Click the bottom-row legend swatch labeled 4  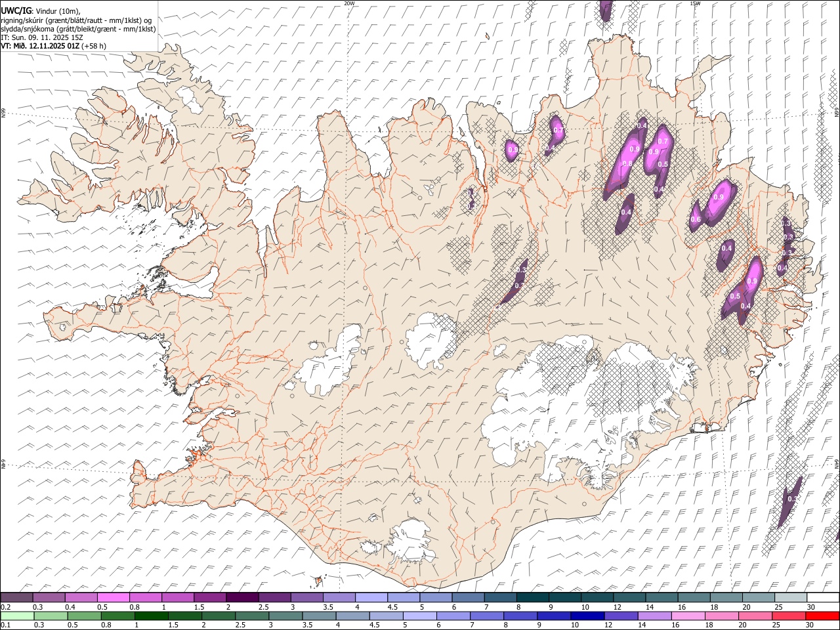pyautogui.click(x=352, y=616)
